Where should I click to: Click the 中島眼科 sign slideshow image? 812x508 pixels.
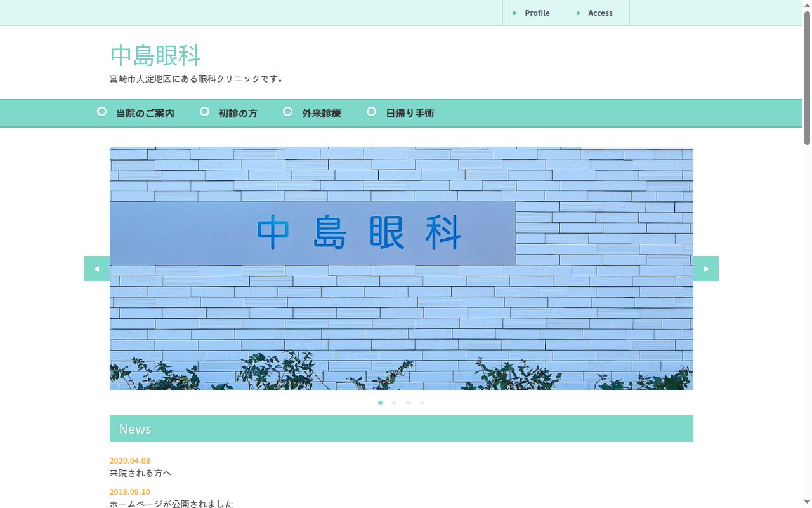pyautogui.click(x=402, y=268)
